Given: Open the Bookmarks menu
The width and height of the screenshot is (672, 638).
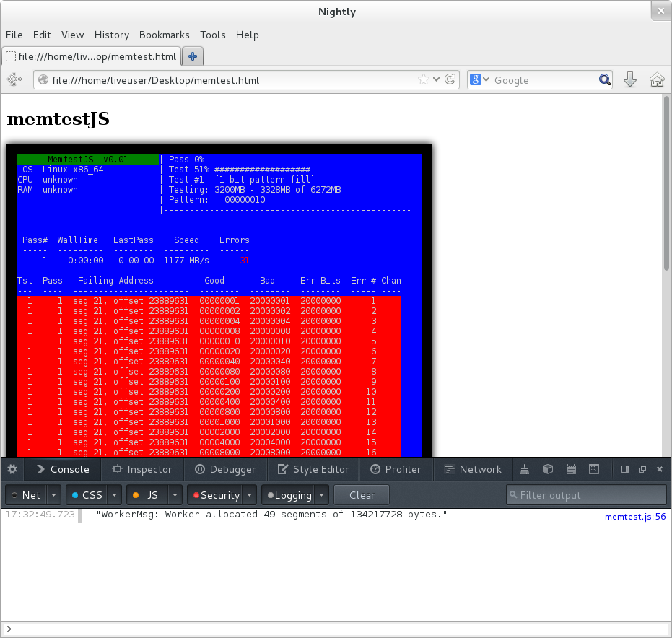Looking at the screenshot, I should coord(164,35).
